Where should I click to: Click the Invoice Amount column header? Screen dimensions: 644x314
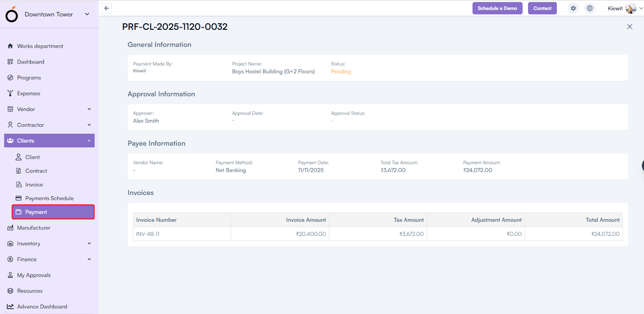point(280,220)
